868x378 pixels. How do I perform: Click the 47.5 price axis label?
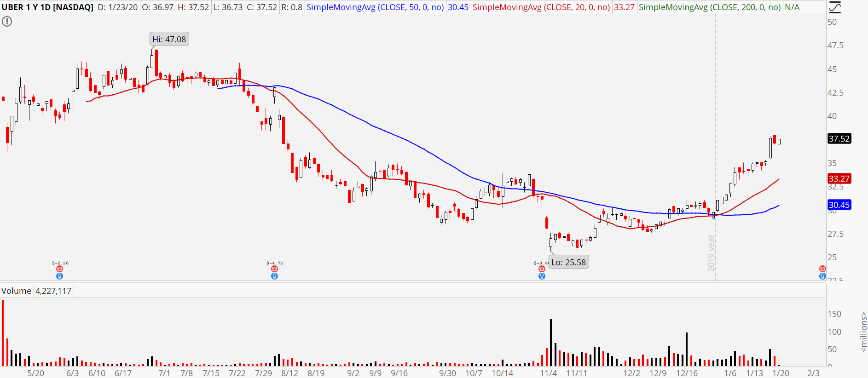(x=835, y=46)
